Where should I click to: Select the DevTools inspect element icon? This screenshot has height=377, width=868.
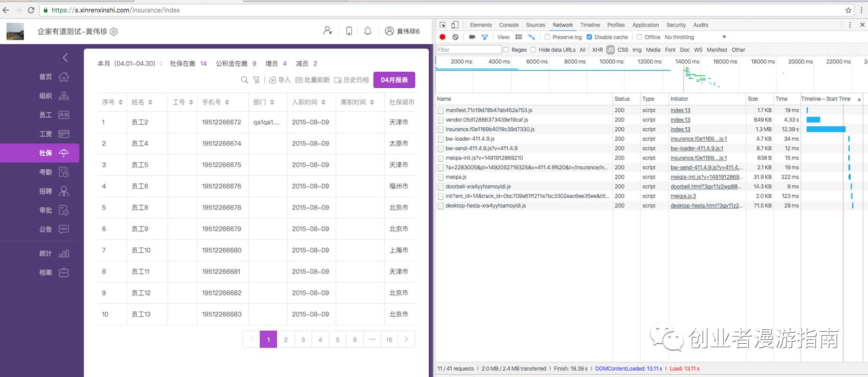click(x=443, y=25)
